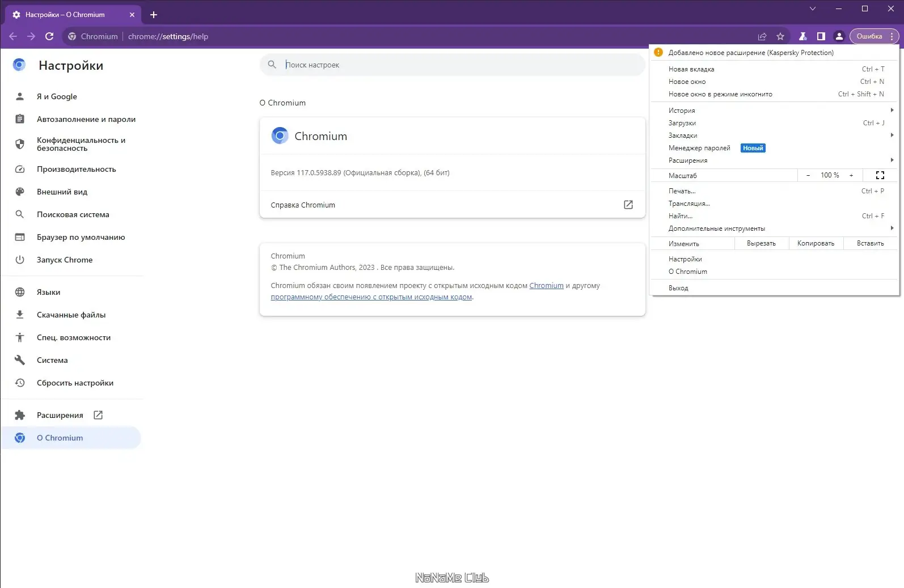Bookmark this page with the star icon
The width and height of the screenshot is (904, 588).
(780, 36)
